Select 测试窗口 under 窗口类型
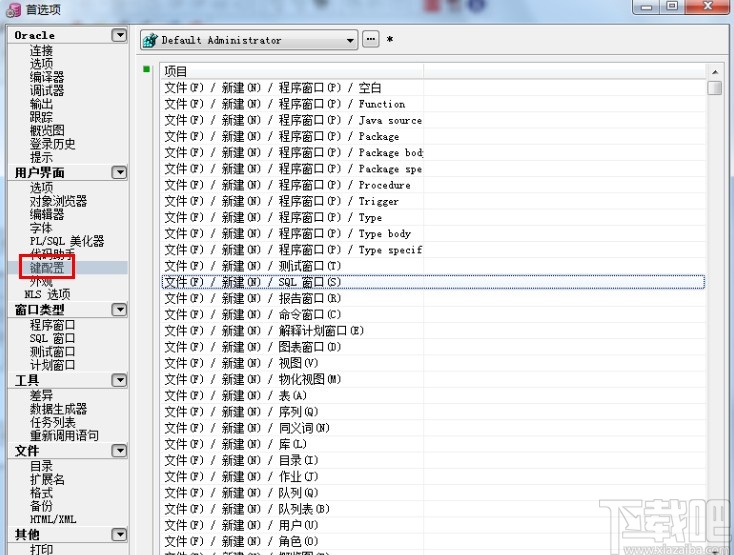The width and height of the screenshot is (734, 555). click(52, 351)
